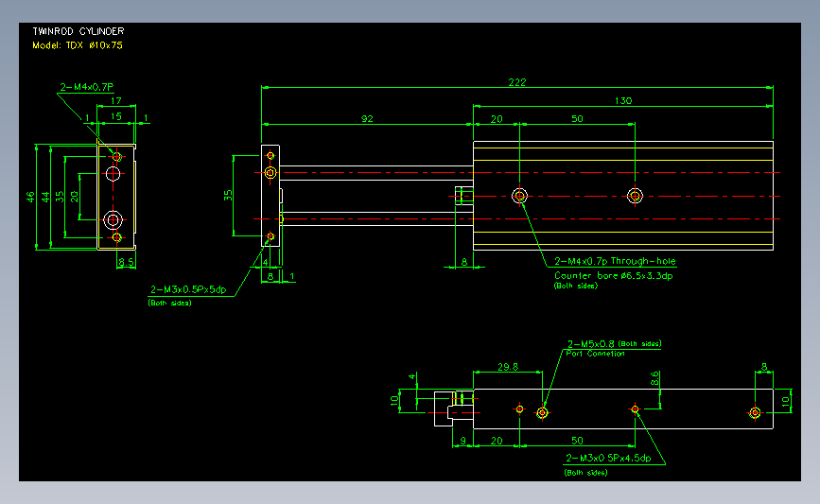Click the 92 rod length dimension

pyautogui.click(x=367, y=119)
